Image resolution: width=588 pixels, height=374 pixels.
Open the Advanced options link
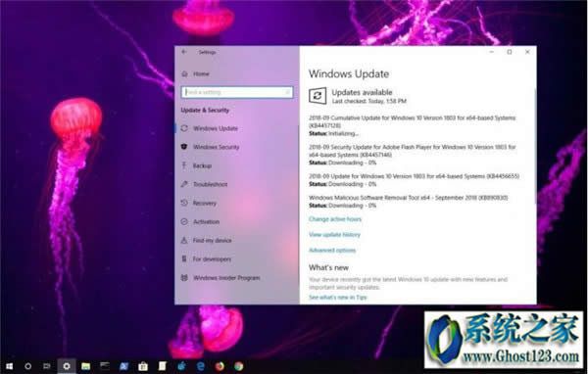(x=332, y=251)
